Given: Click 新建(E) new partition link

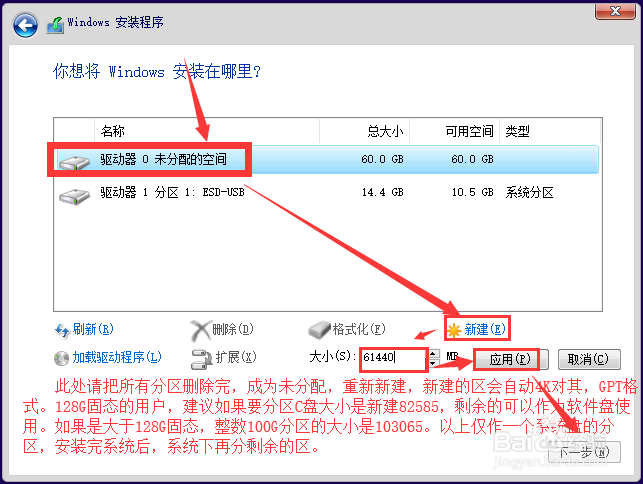Looking at the screenshot, I should 485,329.
